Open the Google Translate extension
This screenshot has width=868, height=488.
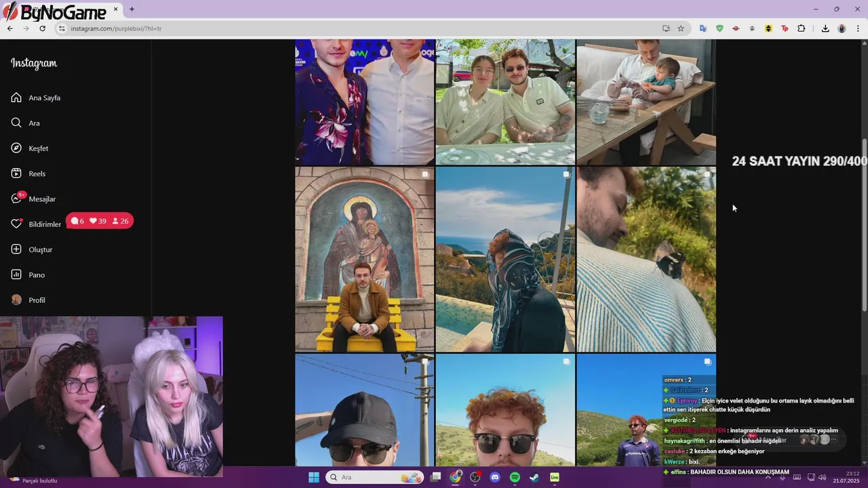pyautogui.click(x=703, y=28)
